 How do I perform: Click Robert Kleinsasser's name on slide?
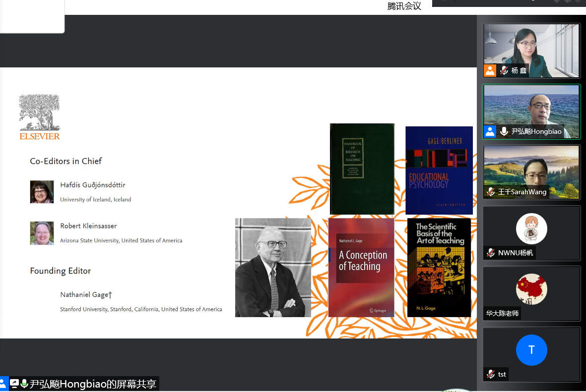coord(88,226)
